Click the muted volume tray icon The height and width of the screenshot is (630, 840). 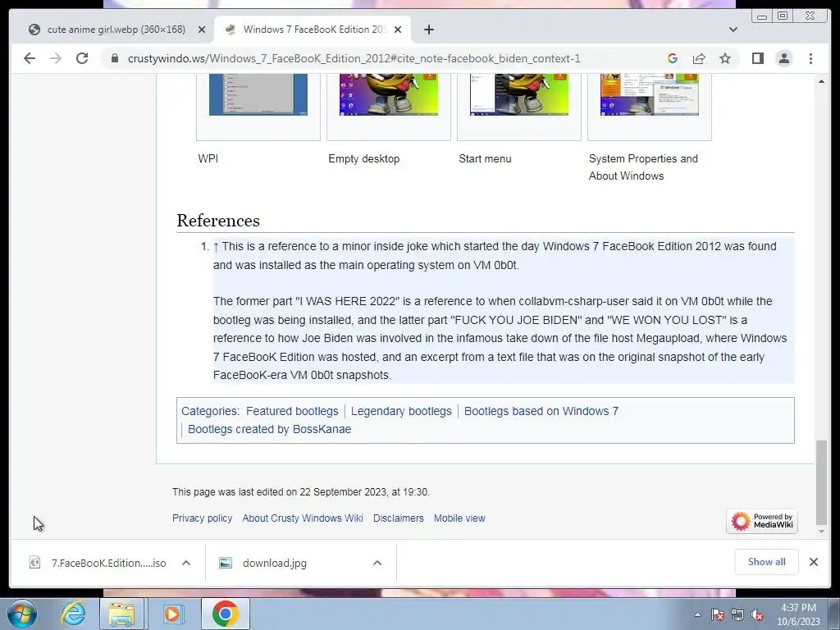pyautogui.click(x=757, y=614)
